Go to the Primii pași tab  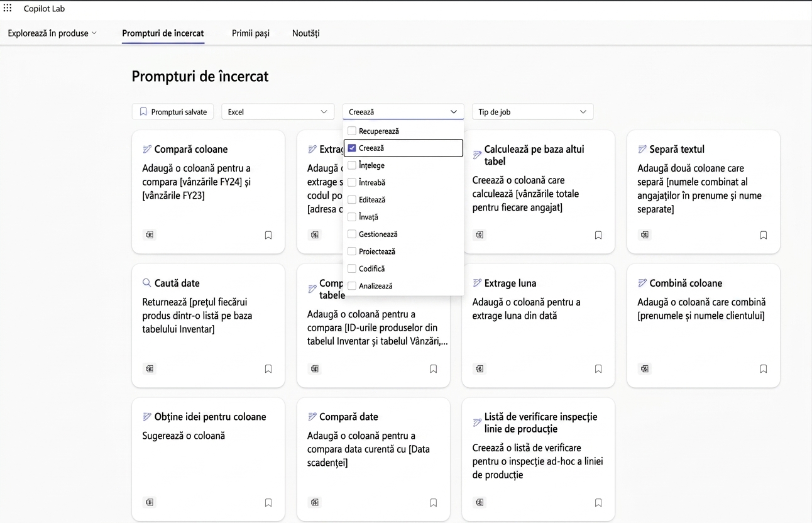251,33
